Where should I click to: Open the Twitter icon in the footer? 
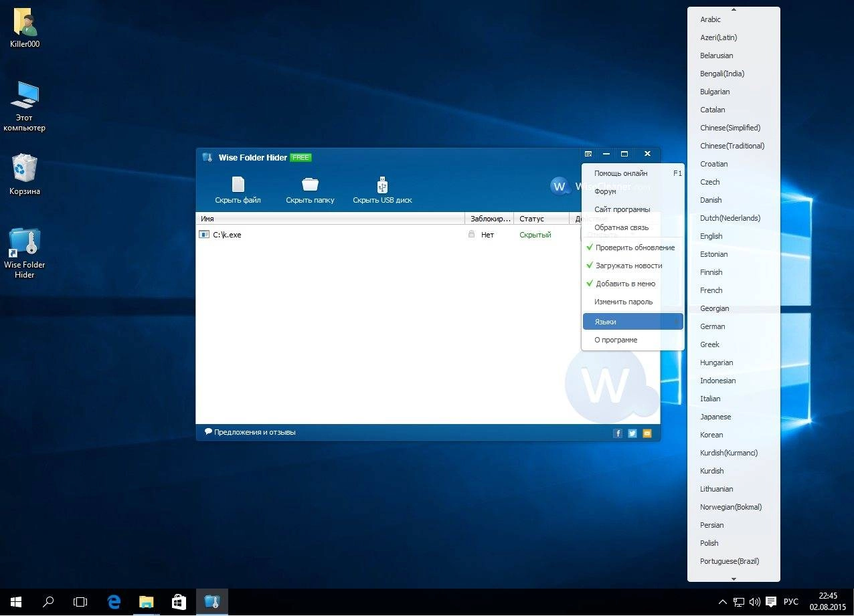point(632,433)
